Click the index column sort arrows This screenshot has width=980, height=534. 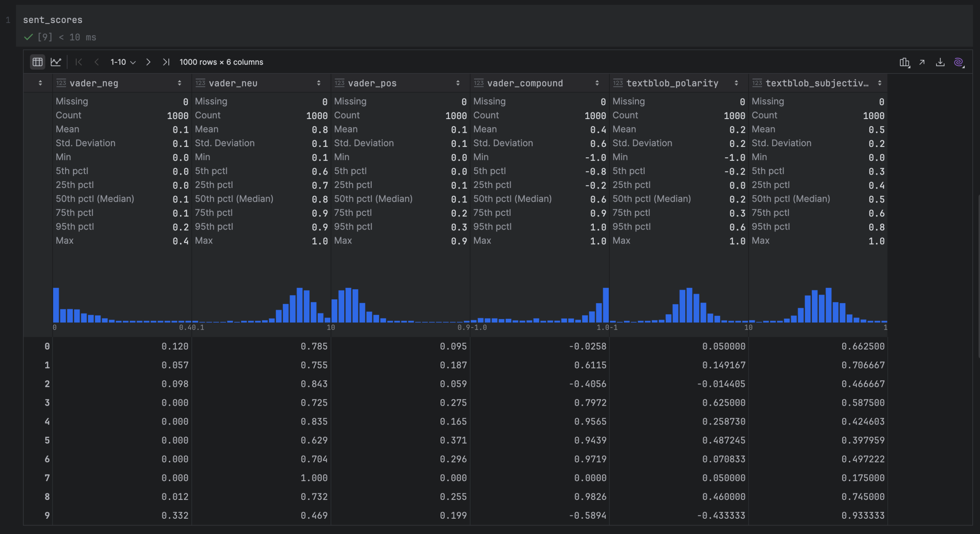40,83
